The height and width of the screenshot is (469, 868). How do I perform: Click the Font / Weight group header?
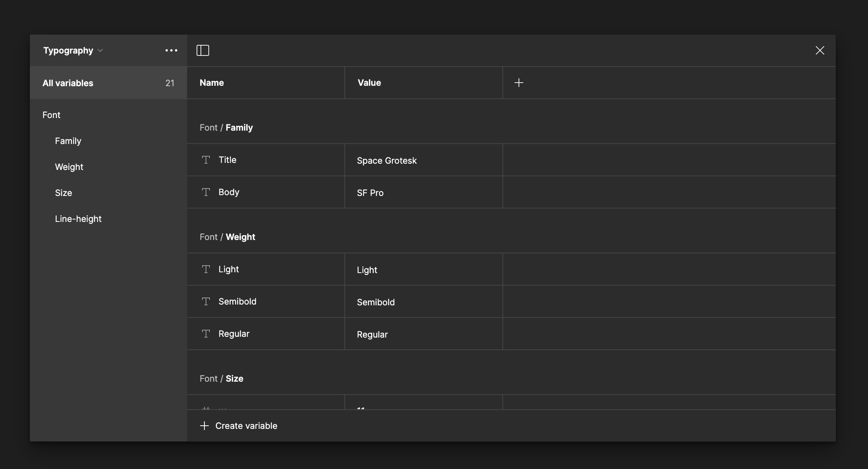pyautogui.click(x=228, y=237)
